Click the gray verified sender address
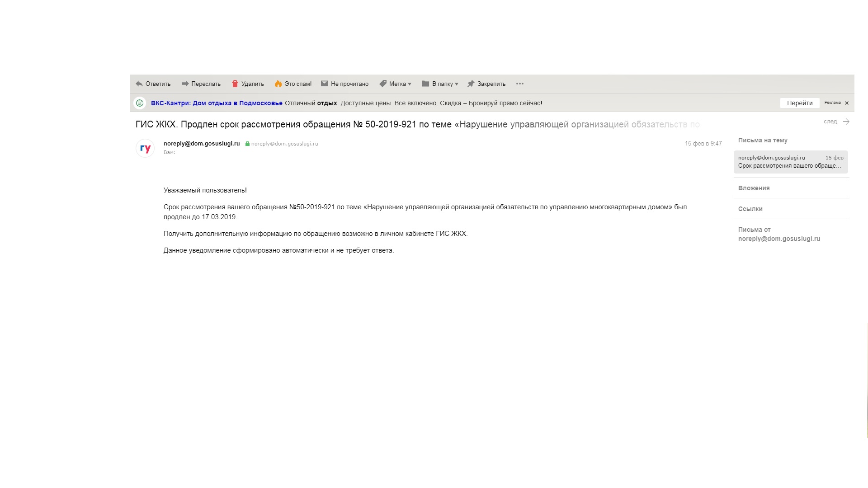 285,144
